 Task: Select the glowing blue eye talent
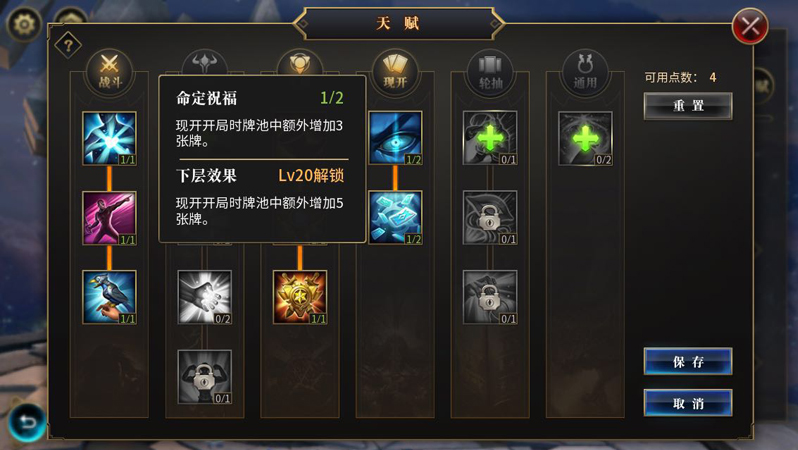tap(395, 138)
